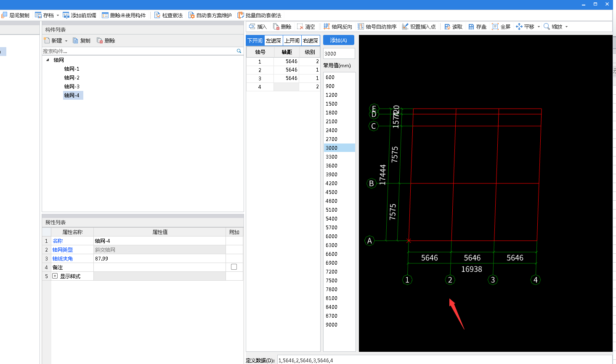Click the 删除 icon in component list
616x364 pixels.
click(x=100, y=40)
